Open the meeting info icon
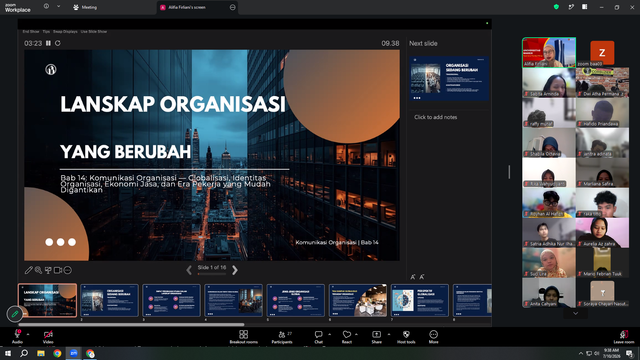Viewport: 640px width, 360px height. pyautogui.click(x=46, y=7)
